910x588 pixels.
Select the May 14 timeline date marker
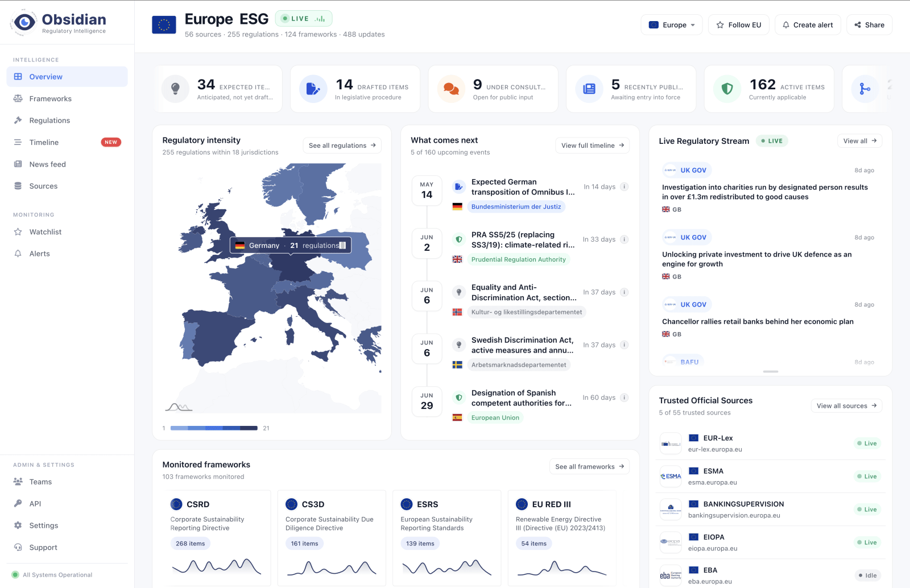(427, 191)
